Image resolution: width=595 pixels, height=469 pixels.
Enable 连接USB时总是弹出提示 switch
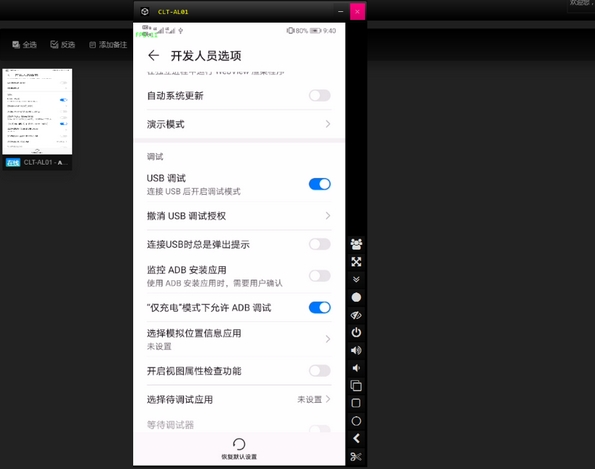click(320, 244)
